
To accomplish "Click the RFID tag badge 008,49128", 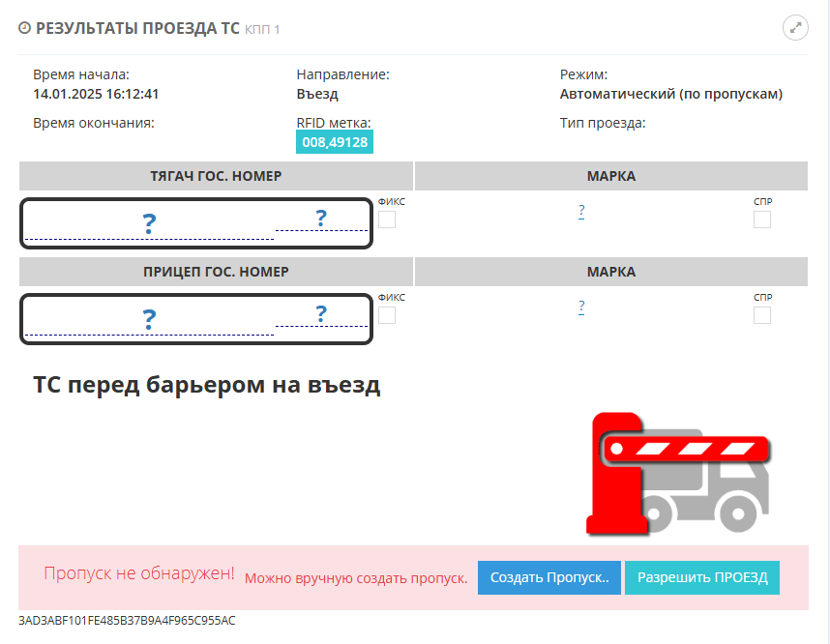I will coord(334,142).
